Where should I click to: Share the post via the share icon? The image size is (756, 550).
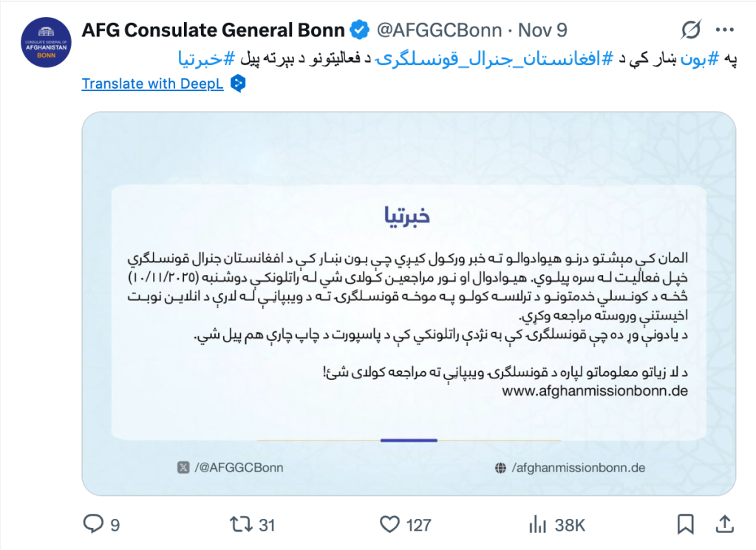(724, 524)
